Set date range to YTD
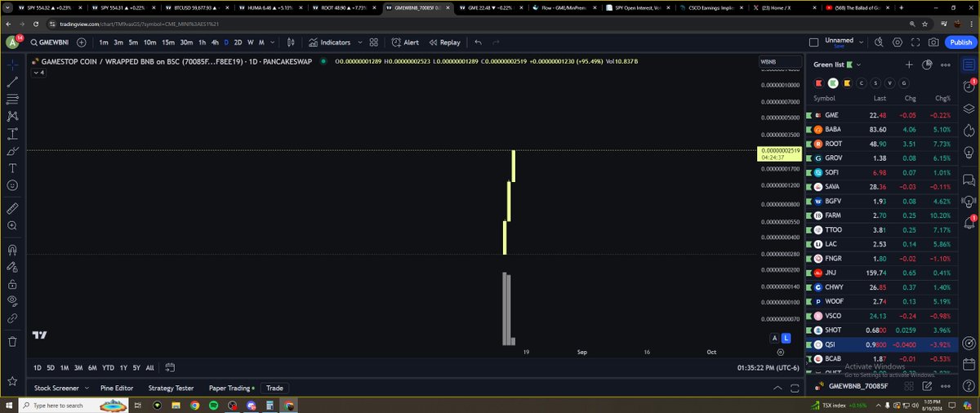 [x=108, y=368]
